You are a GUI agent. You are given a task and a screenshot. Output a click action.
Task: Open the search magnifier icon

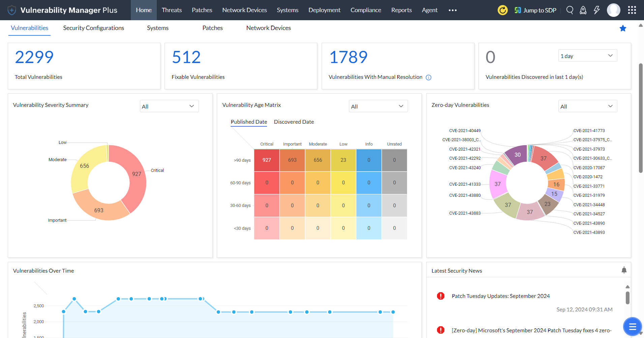pyautogui.click(x=569, y=10)
